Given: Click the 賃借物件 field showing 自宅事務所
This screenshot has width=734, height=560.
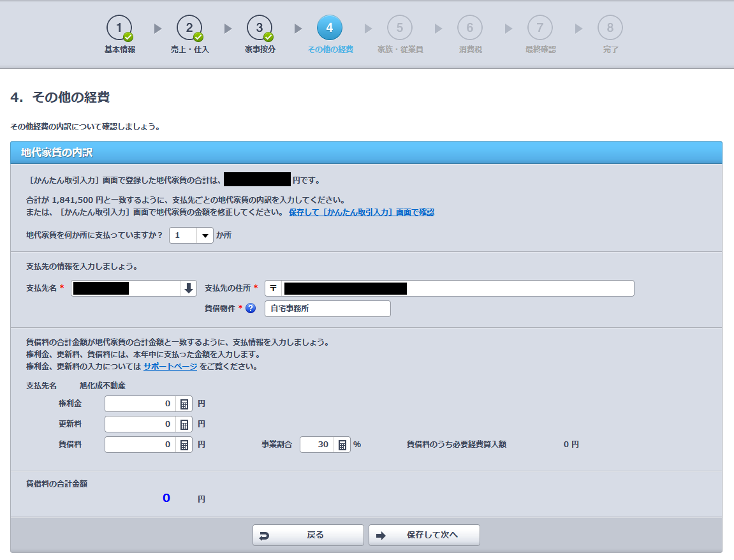Looking at the screenshot, I should click(327, 308).
